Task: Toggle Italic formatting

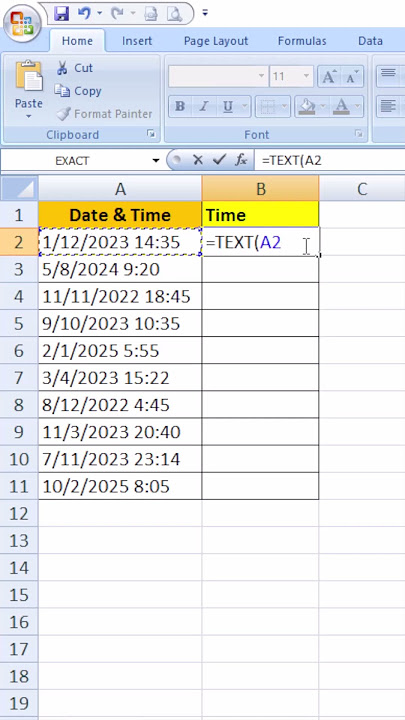Action: tap(204, 107)
